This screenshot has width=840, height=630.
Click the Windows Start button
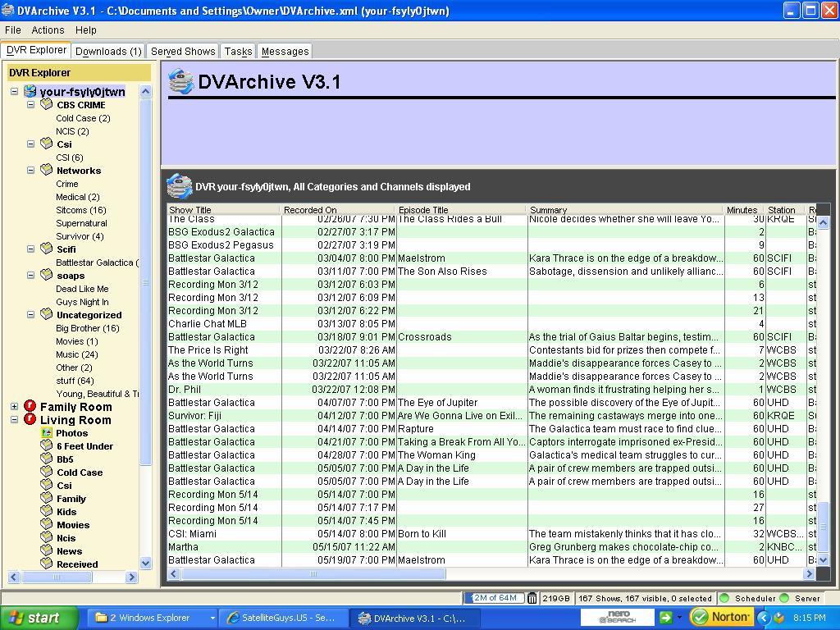point(38,618)
